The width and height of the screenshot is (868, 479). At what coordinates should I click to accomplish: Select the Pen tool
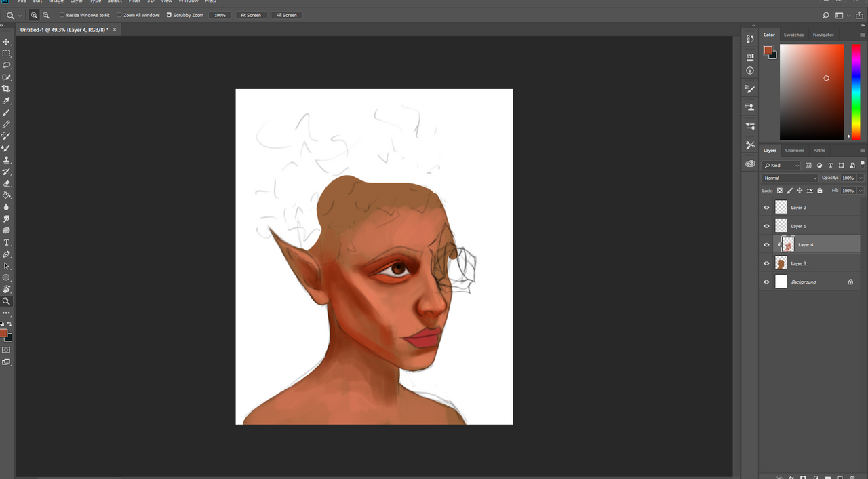(7, 254)
